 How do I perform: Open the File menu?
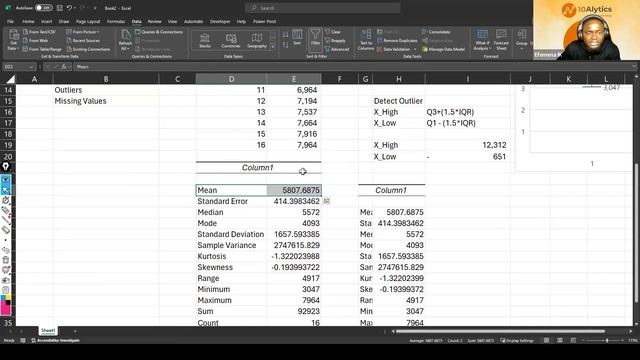[10, 22]
